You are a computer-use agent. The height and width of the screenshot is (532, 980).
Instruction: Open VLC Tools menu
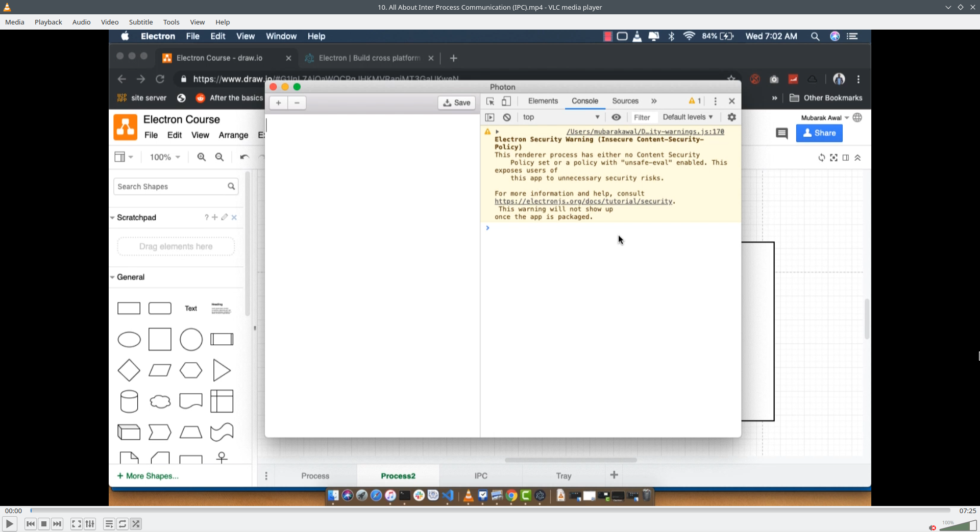tap(171, 22)
